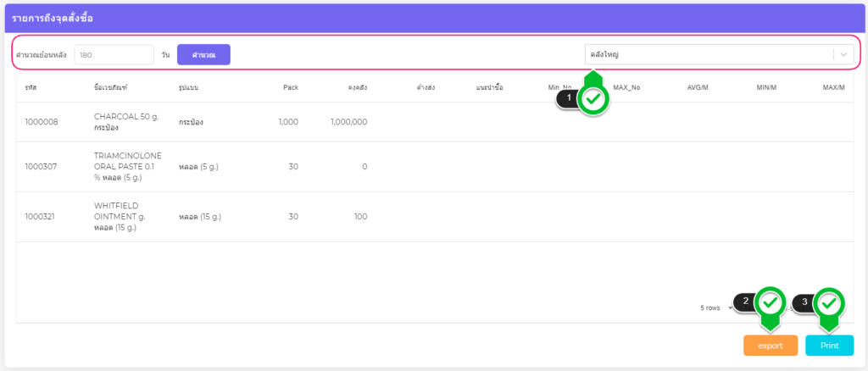Click the green checkmark marker above export

click(771, 302)
